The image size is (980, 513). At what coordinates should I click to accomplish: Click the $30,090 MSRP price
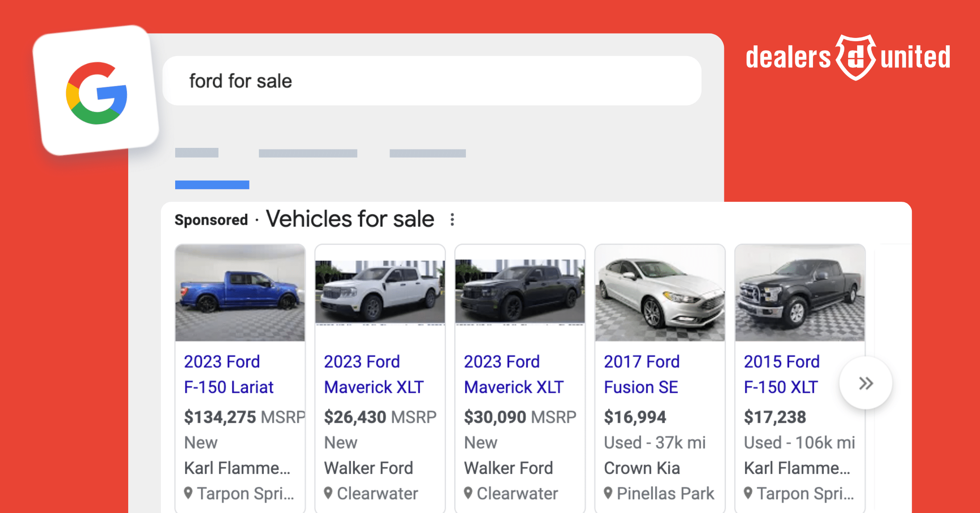(520, 417)
